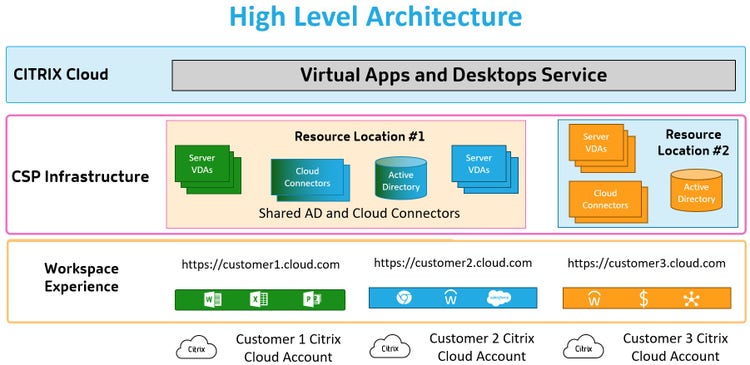Click the Excel icon in green bar
The width and height of the screenshot is (750, 365).
click(259, 300)
